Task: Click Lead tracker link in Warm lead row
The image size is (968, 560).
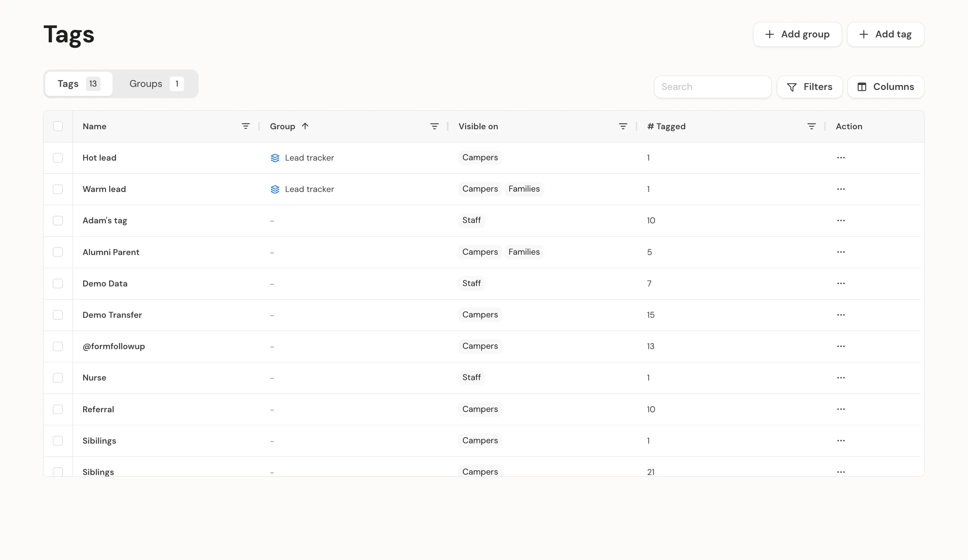Action: pos(309,189)
